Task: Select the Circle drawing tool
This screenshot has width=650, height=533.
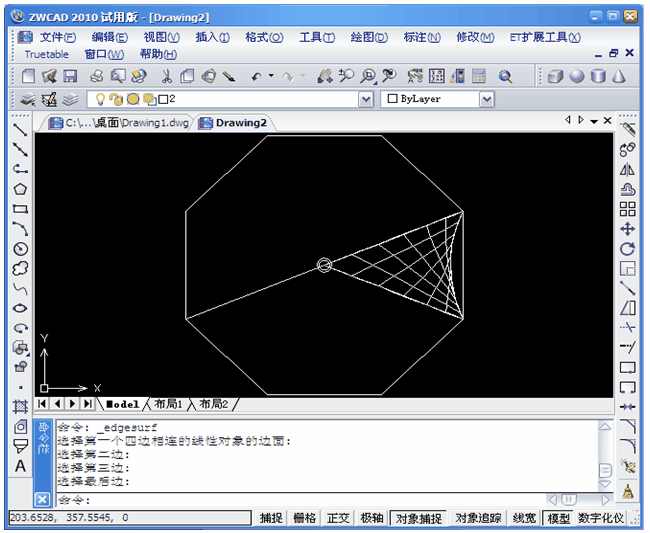Action: point(20,249)
